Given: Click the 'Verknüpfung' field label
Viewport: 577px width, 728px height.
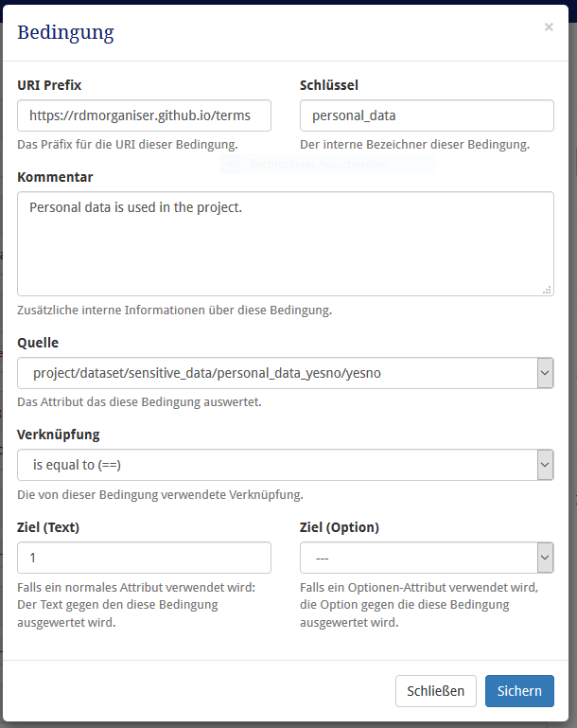Looking at the screenshot, I should 59,435.
